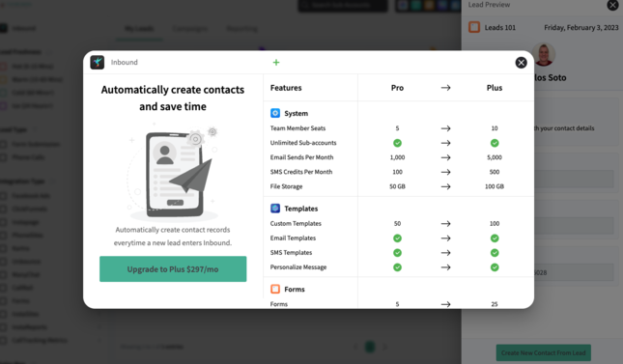Image resolution: width=623 pixels, height=364 pixels.
Task: Click the Email Sends Per Month label
Action: [x=302, y=157]
